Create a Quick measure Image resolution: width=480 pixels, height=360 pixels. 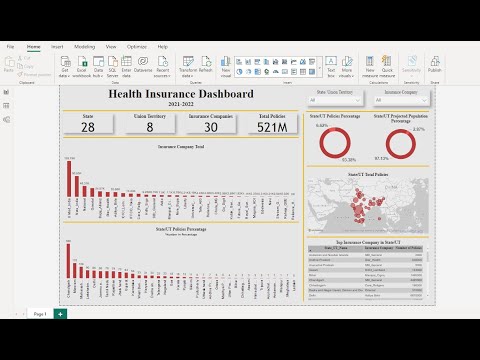pyautogui.click(x=387, y=67)
